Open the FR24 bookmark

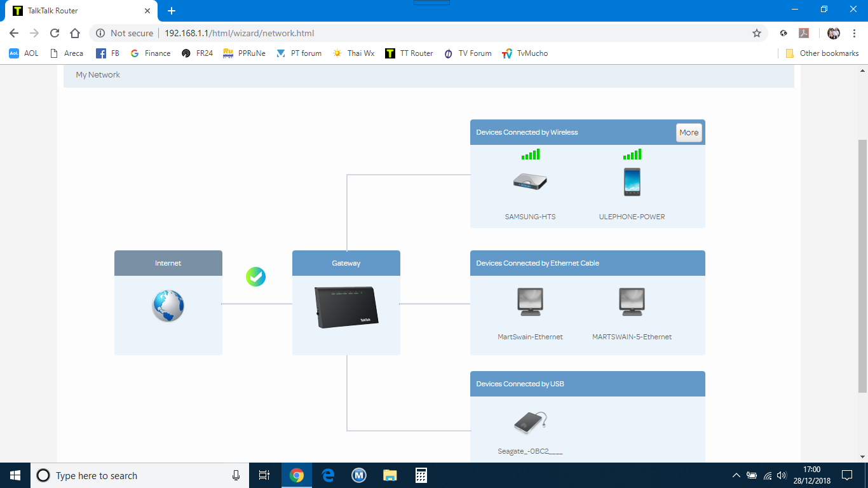point(197,53)
